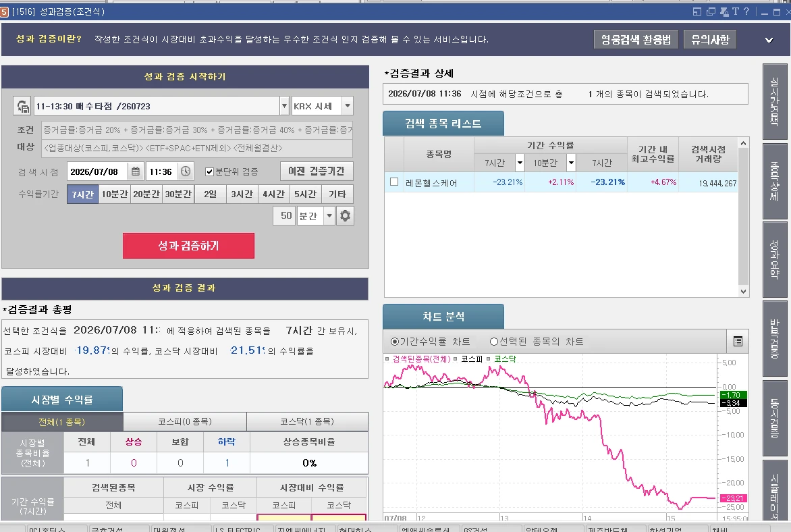
Task: Click 성과 검증하기 red button
Action: (x=188, y=246)
